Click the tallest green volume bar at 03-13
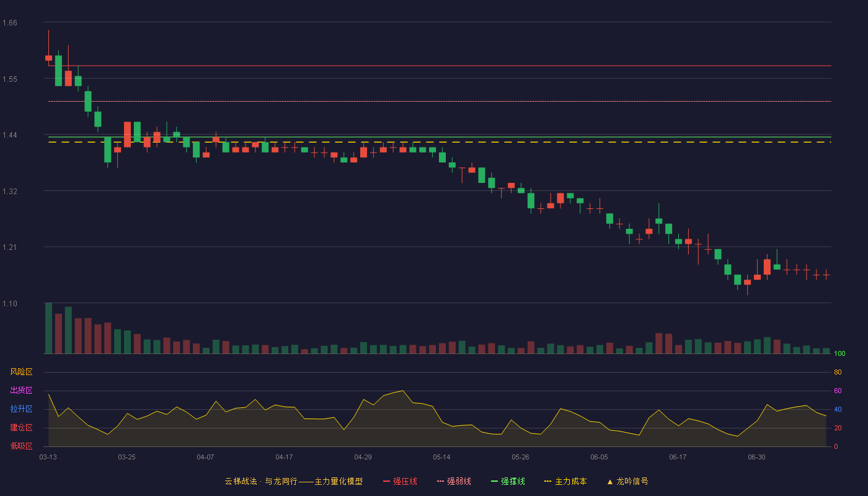 (x=48, y=328)
